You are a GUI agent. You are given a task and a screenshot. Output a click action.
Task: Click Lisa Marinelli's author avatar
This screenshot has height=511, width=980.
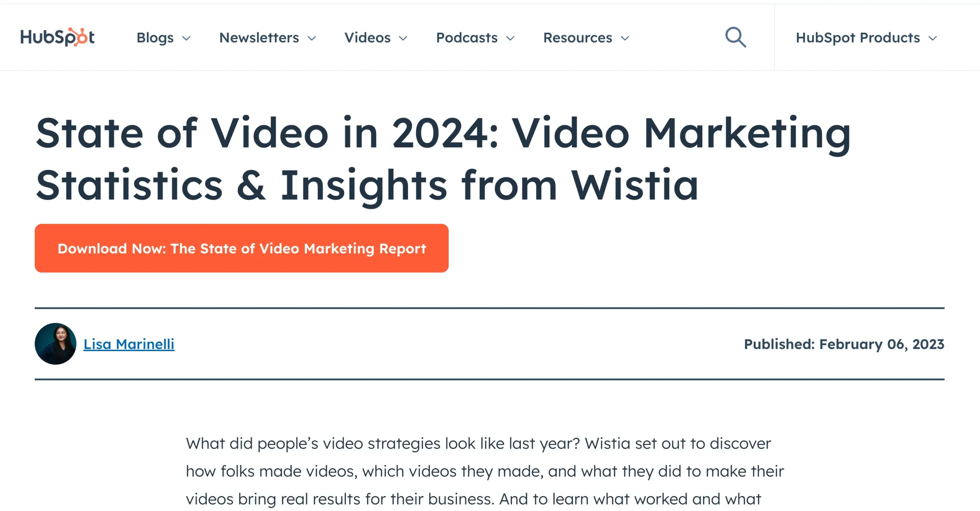pyautogui.click(x=56, y=344)
